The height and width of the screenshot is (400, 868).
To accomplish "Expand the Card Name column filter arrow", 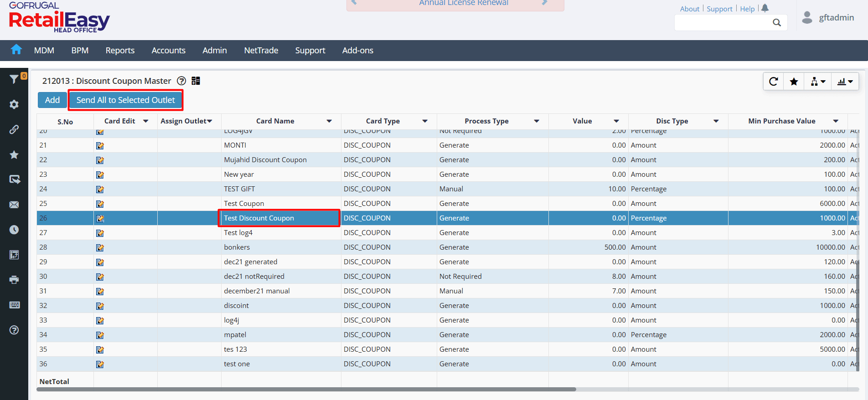I will (329, 121).
